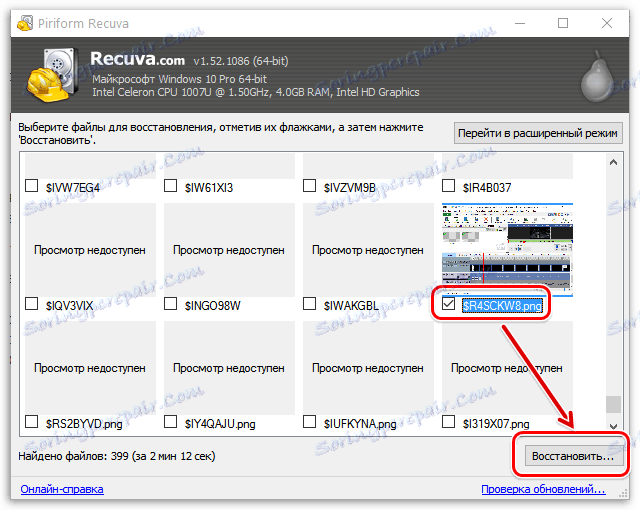Click the scrollbar up arrow
The width and height of the screenshot is (640, 510).
(613, 162)
